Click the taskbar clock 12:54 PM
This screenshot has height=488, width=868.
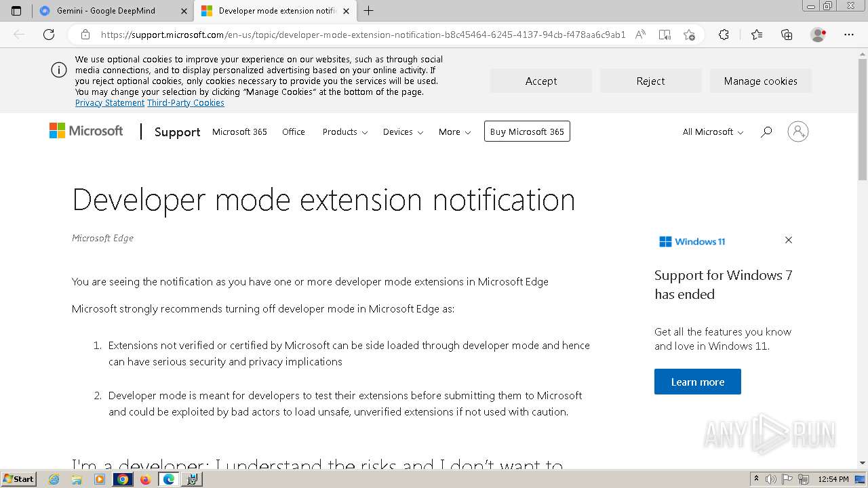pyautogui.click(x=833, y=479)
